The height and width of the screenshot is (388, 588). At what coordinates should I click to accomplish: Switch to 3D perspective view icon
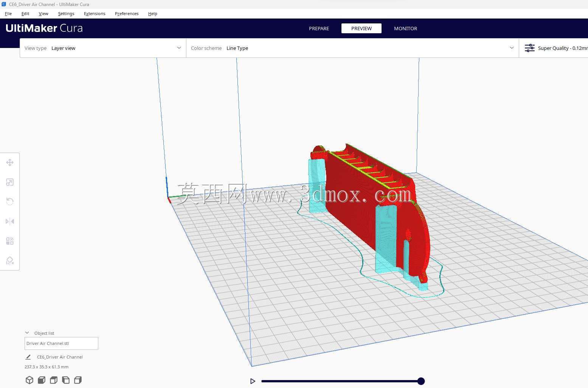[29, 380]
